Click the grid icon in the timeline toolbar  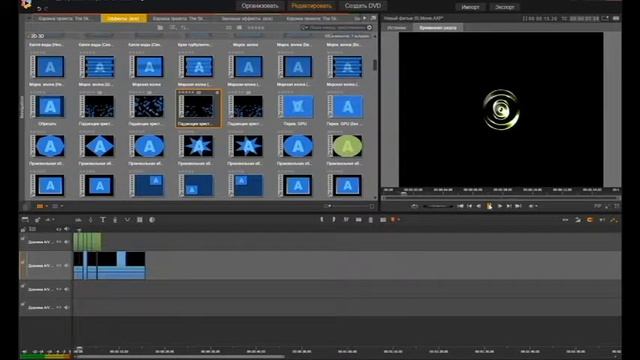140,220
